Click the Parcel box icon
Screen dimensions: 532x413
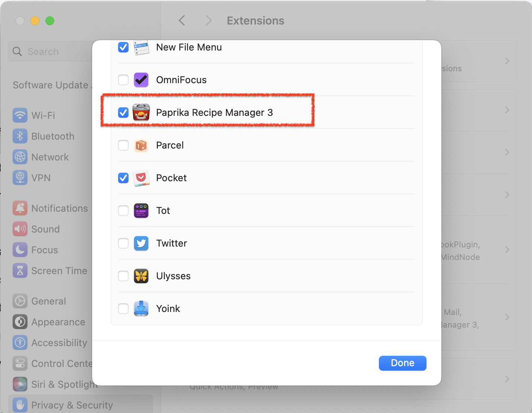141,145
